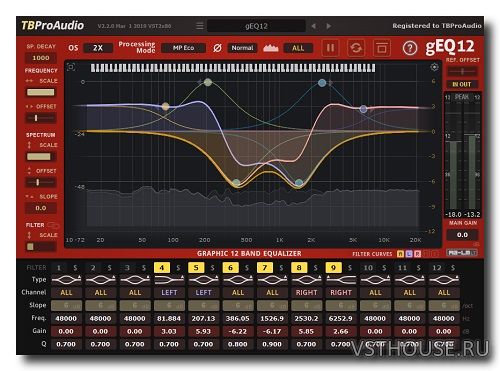Viewport: 500px width, 371px height.
Task: Click filter 12 bell type icon
Action: point(444,279)
